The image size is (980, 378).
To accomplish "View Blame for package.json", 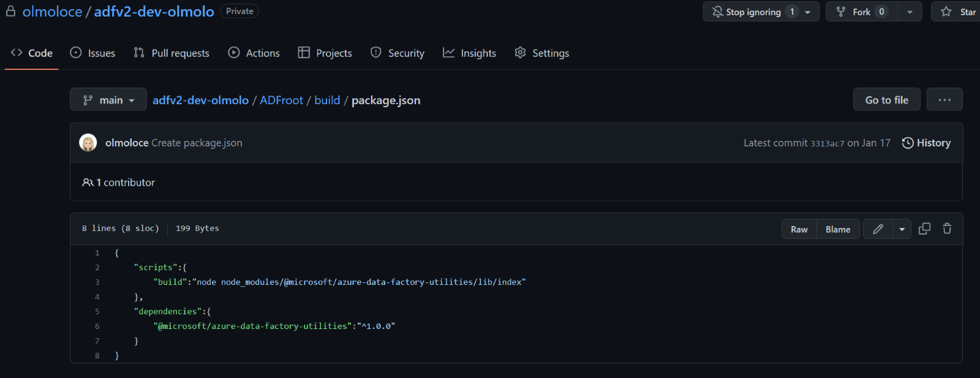I will pyautogui.click(x=838, y=229).
